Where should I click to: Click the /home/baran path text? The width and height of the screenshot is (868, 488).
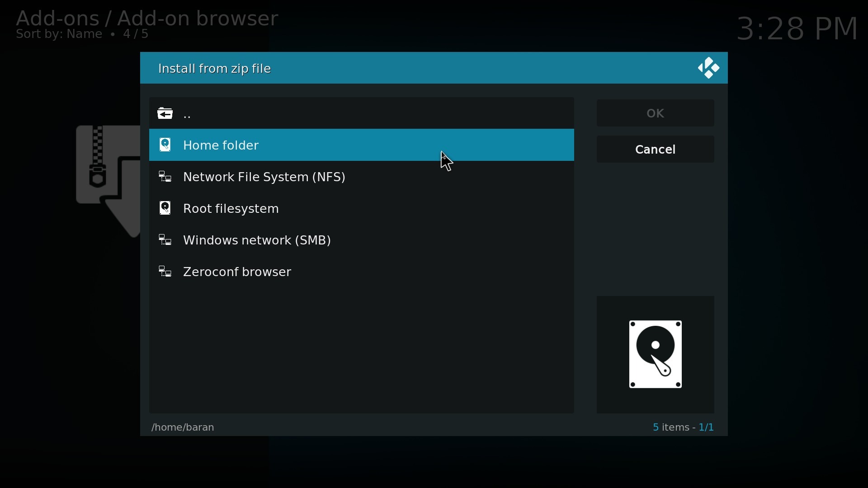[183, 428]
